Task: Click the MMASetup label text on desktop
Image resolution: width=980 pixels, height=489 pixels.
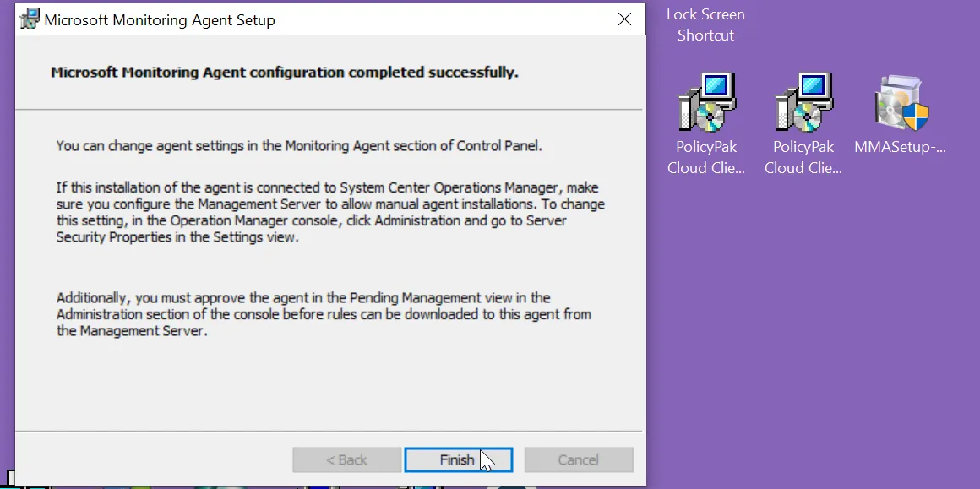Action: [900, 147]
